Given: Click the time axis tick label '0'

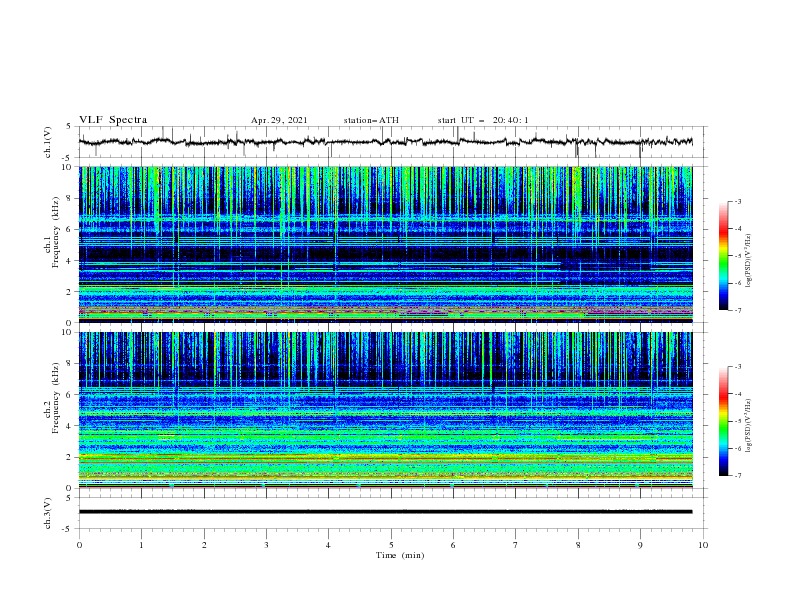Looking at the screenshot, I should pos(79,545).
